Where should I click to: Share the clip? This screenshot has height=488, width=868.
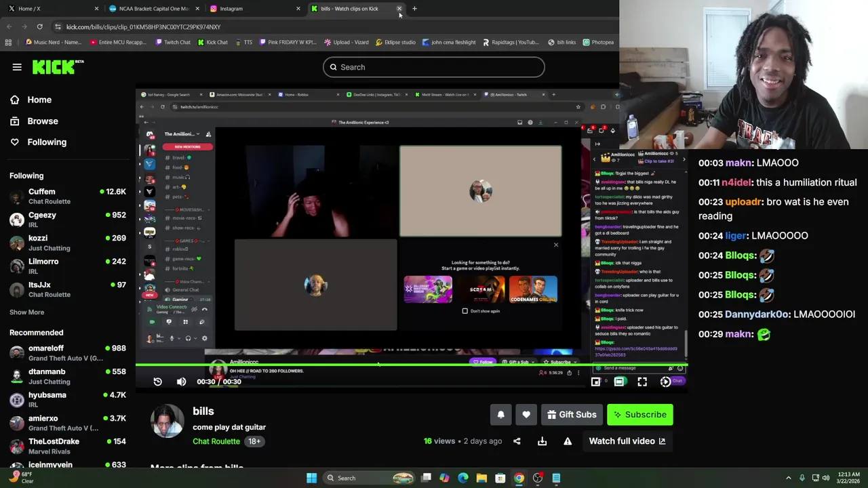(x=517, y=441)
